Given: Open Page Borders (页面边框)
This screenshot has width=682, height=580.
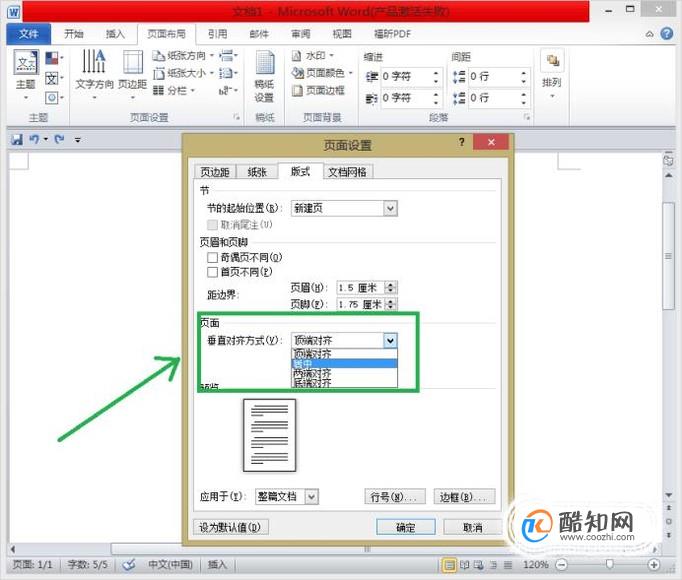Looking at the screenshot, I should [x=318, y=91].
